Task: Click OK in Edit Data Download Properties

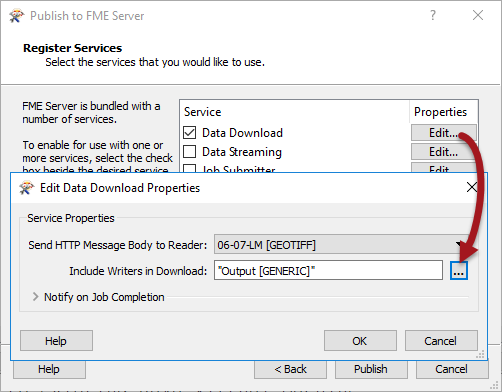Action: point(360,341)
